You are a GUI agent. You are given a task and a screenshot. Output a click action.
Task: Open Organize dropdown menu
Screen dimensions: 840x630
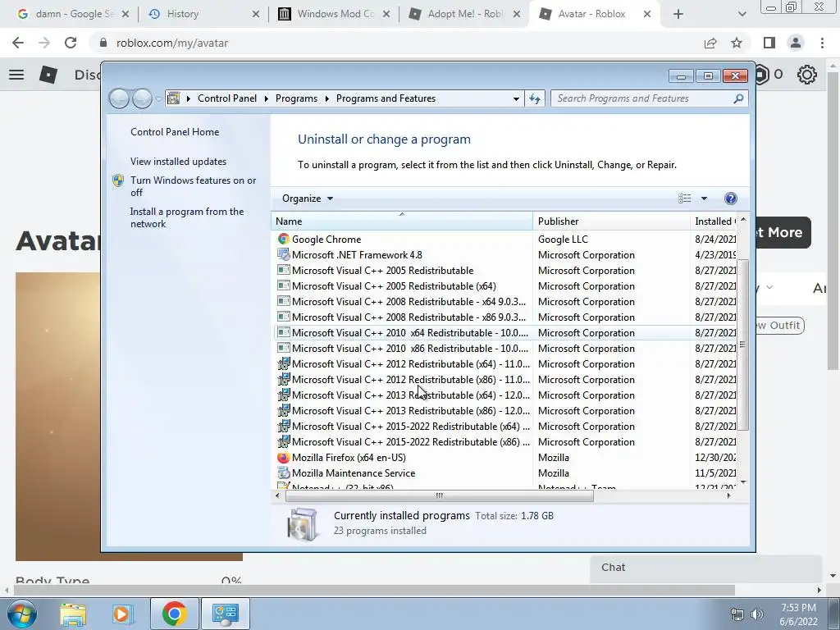point(308,199)
